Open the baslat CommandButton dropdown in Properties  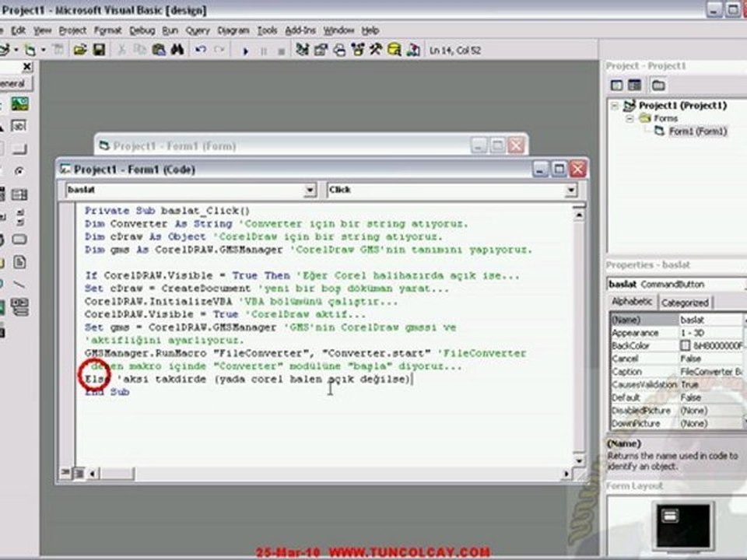676,285
